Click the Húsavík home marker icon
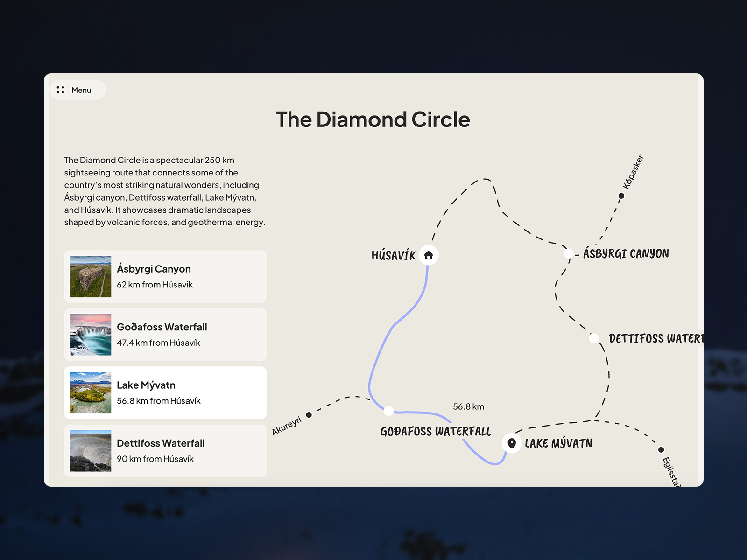Screen dimensions: 747x560 pos(428,255)
